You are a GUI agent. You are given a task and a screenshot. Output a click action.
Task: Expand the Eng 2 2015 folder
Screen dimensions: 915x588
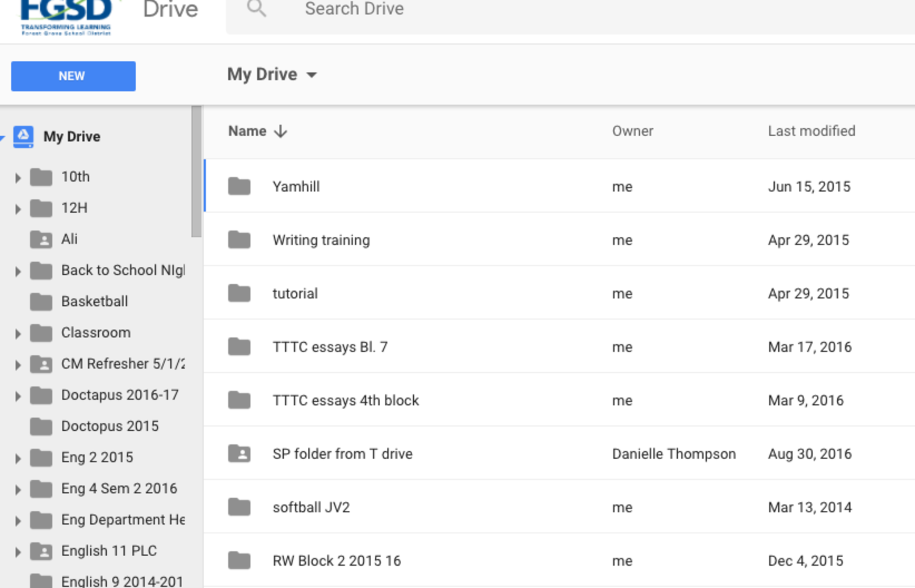[x=17, y=458]
